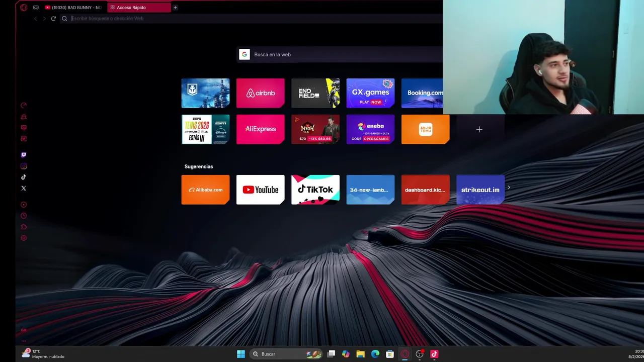Screen dimensions: 644x362
Task: Click the Sugerencias heading
Action: click(x=199, y=166)
